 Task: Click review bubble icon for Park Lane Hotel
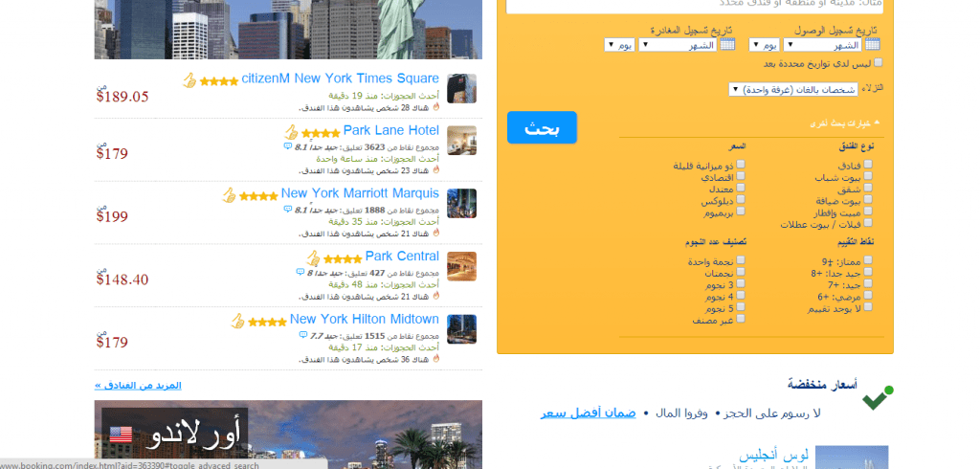click(287, 146)
